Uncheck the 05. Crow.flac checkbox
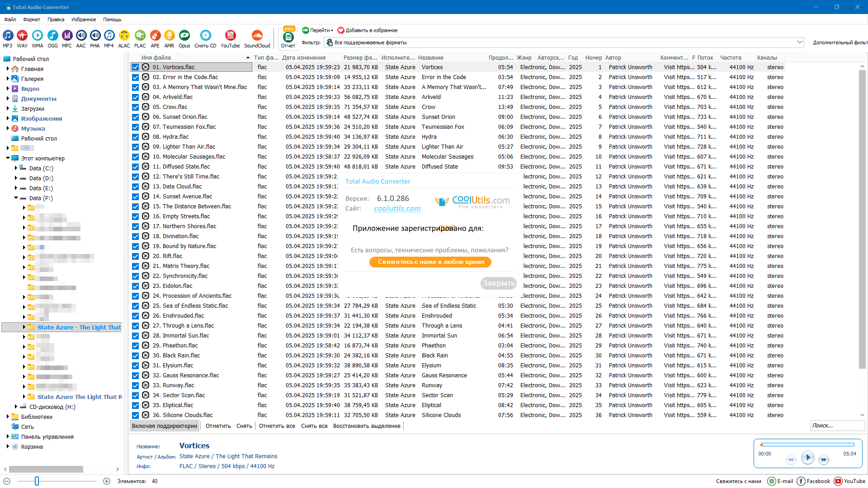The height and width of the screenshot is (488, 868). point(135,107)
